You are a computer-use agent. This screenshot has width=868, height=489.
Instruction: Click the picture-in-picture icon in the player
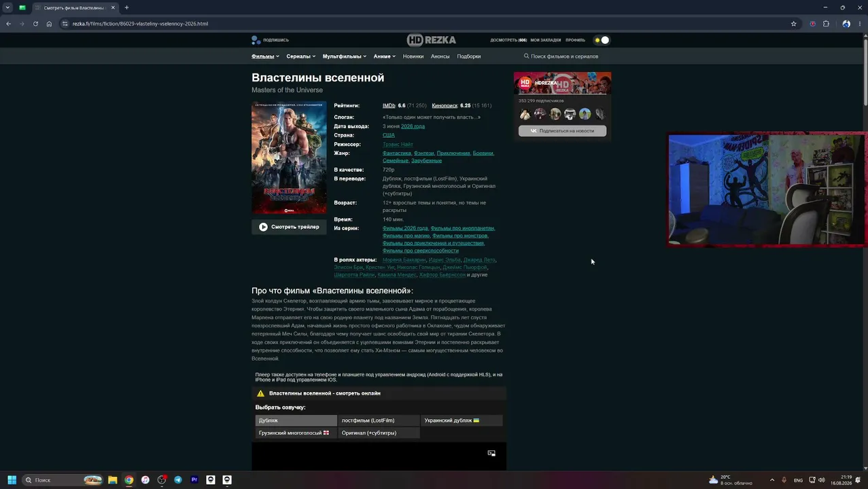click(491, 453)
